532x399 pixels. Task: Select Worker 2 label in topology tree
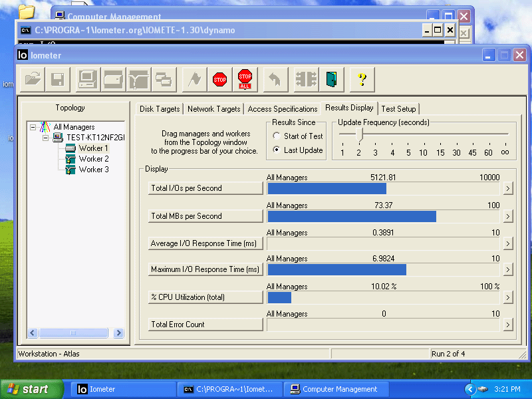[x=94, y=159]
